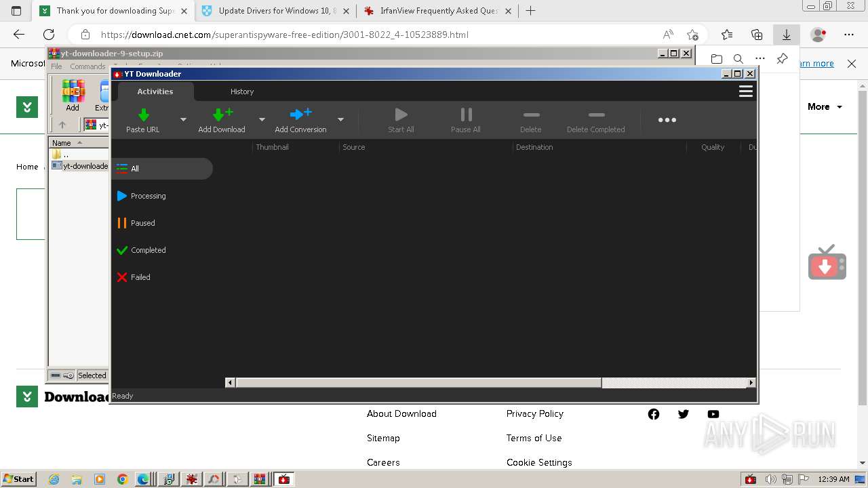Open the Privacy Policy link
Screen dimensions: 868x488
(x=535, y=413)
